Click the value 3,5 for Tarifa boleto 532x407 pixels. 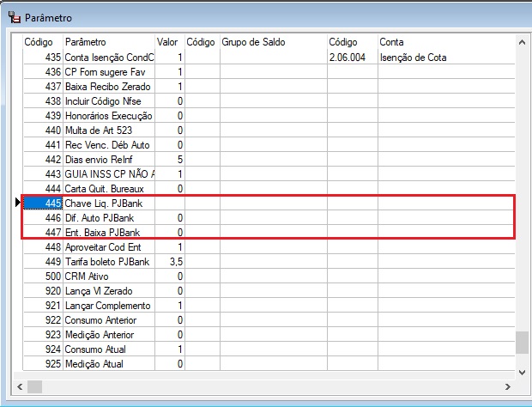[x=170, y=261]
